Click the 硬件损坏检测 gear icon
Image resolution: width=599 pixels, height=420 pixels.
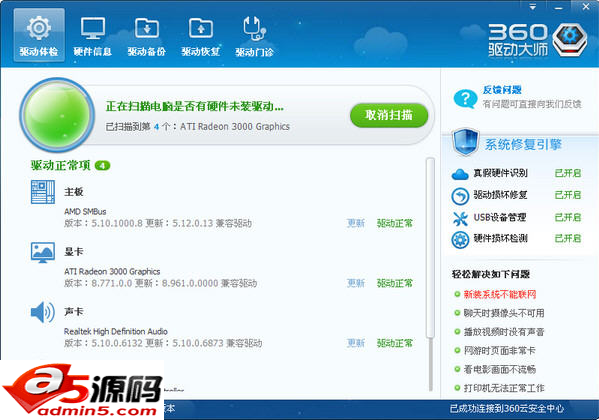460,240
